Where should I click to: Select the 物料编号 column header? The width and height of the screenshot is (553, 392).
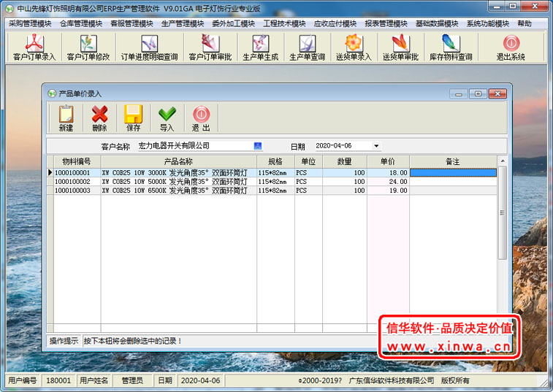click(77, 161)
